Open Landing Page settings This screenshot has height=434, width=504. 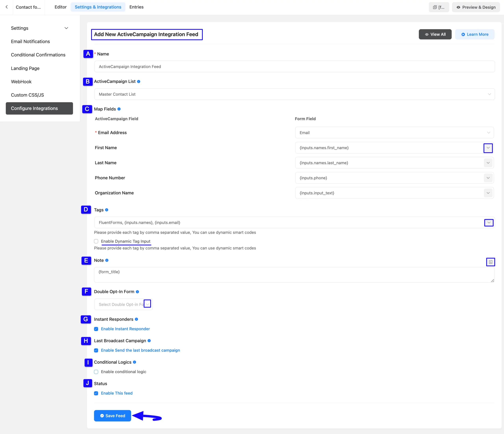pos(25,68)
